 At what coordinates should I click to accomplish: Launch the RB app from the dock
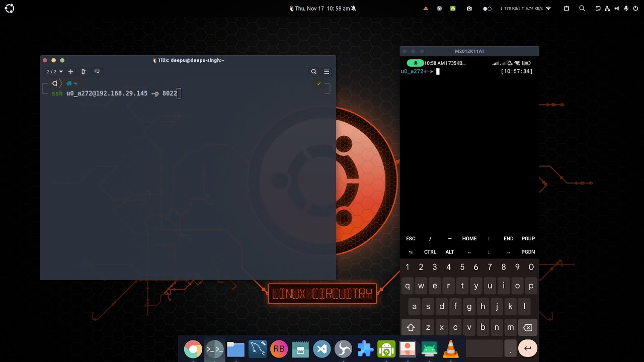tap(279, 348)
